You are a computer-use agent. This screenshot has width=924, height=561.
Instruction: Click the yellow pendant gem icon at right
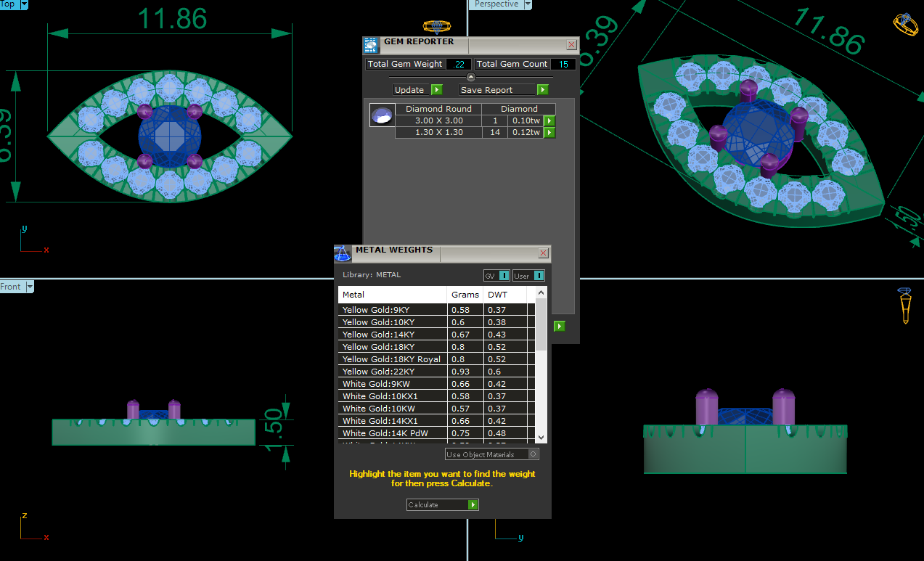904,306
